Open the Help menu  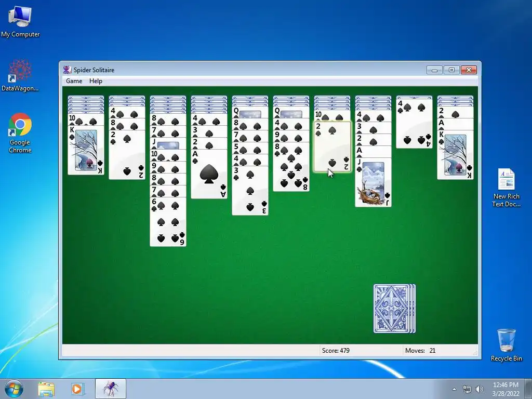(x=96, y=81)
